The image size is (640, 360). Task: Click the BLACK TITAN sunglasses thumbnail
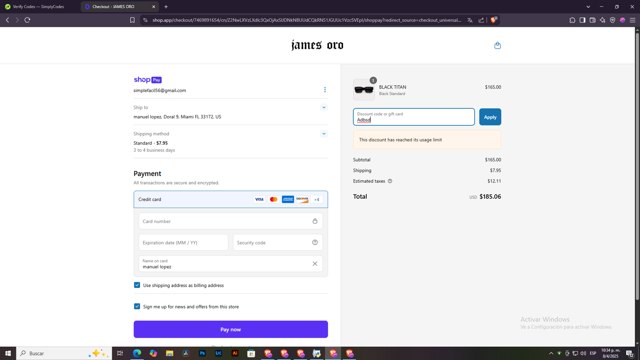click(x=364, y=90)
